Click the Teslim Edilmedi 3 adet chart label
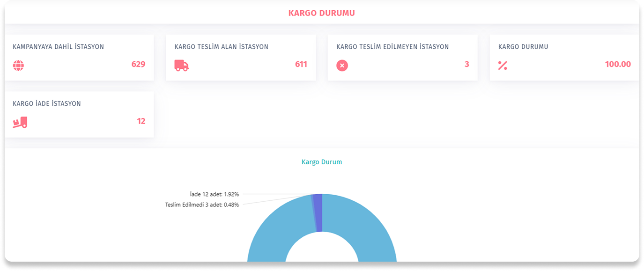Screen dimensions: 644x271 [x=202, y=205]
